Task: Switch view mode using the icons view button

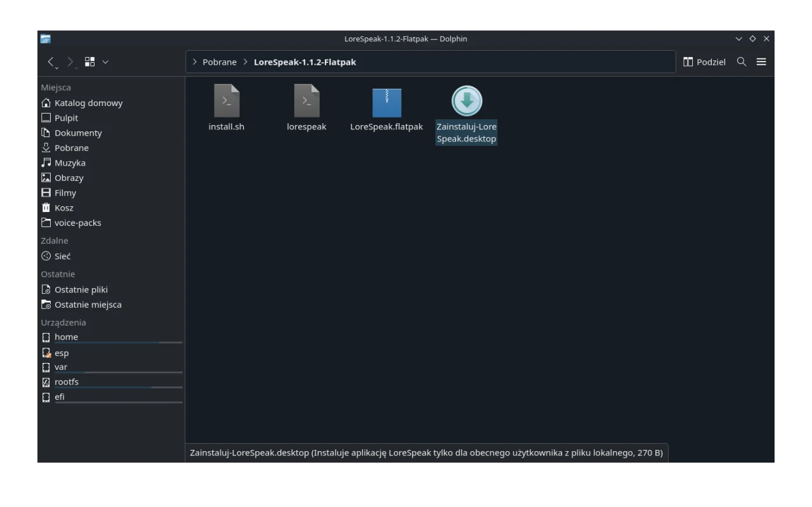Action: coord(90,62)
